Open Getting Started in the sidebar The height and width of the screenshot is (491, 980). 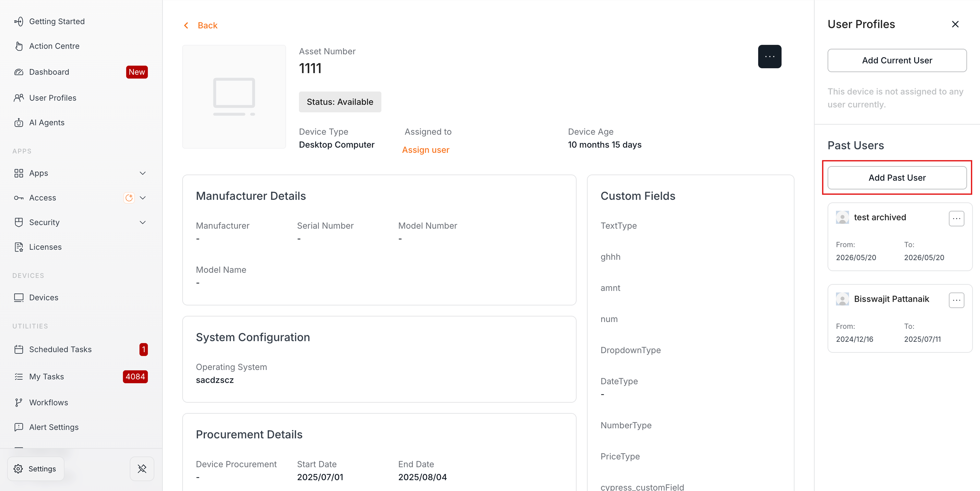(x=57, y=22)
